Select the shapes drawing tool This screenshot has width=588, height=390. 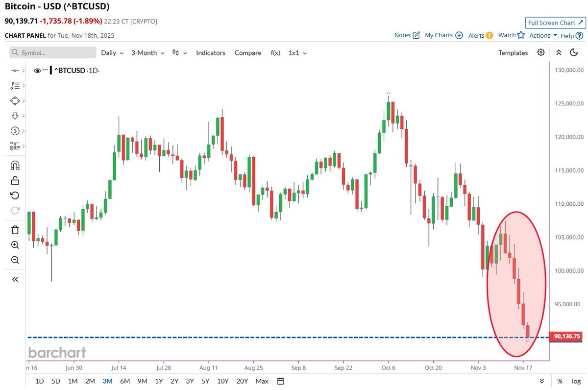(x=15, y=100)
